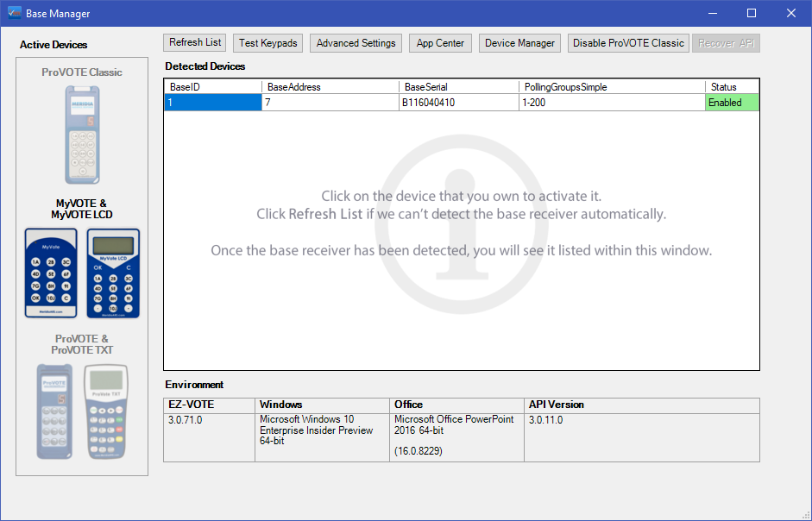
Task: Maximize the Base Manager window
Action: [x=752, y=13]
